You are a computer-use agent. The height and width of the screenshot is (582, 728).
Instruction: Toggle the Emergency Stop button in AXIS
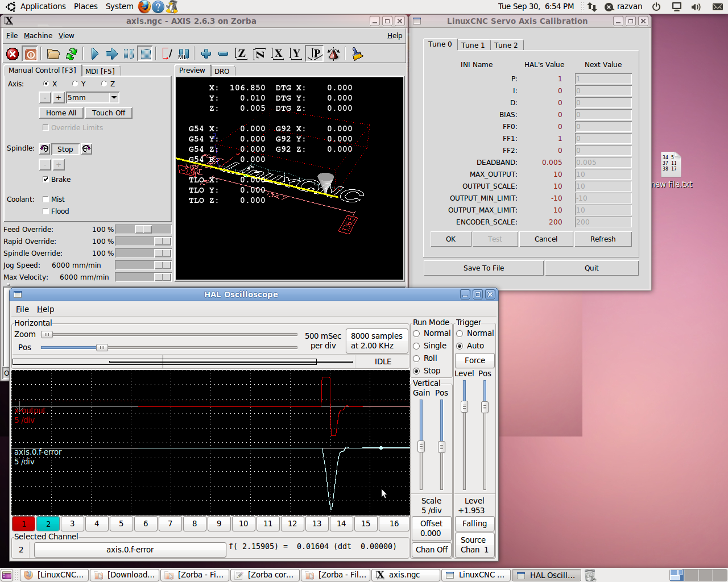coord(13,54)
